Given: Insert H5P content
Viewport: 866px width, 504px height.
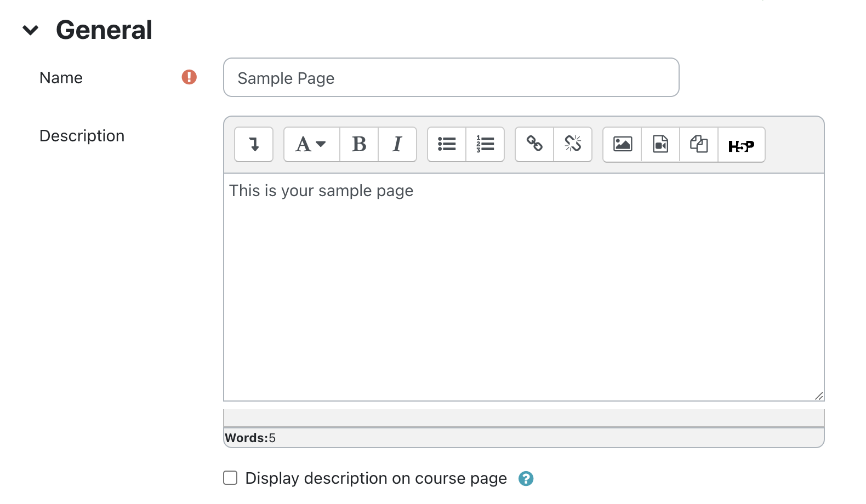Looking at the screenshot, I should pyautogui.click(x=741, y=146).
